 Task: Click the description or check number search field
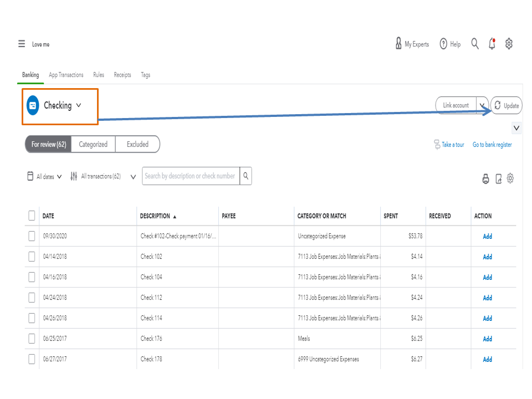[x=190, y=176]
